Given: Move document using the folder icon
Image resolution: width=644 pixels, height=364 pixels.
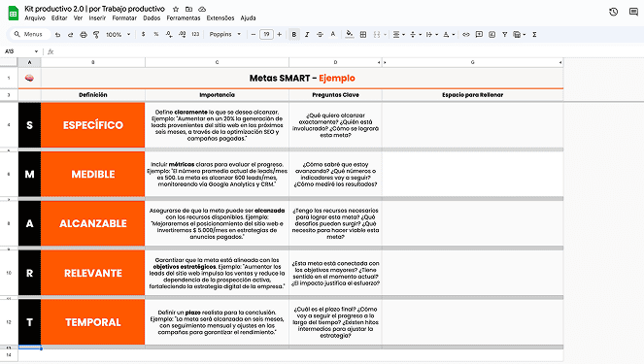Looking at the screenshot, I should [x=189, y=9].
